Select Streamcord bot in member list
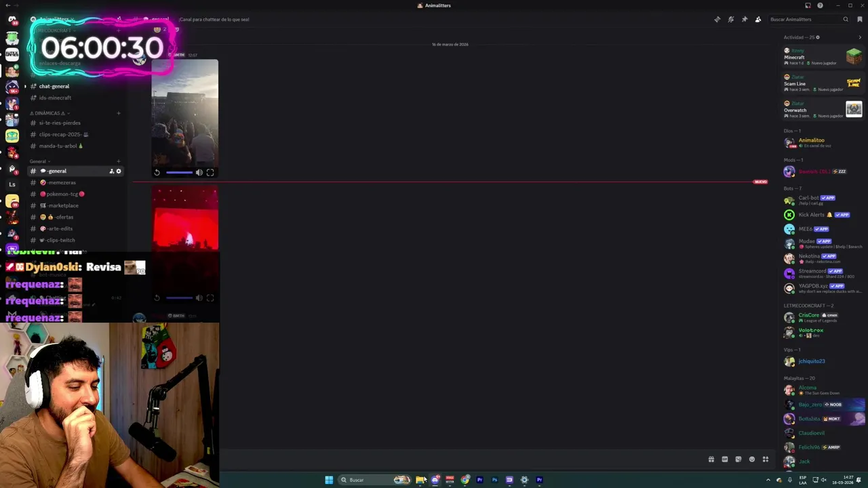This screenshot has height=488, width=868. pos(823,273)
